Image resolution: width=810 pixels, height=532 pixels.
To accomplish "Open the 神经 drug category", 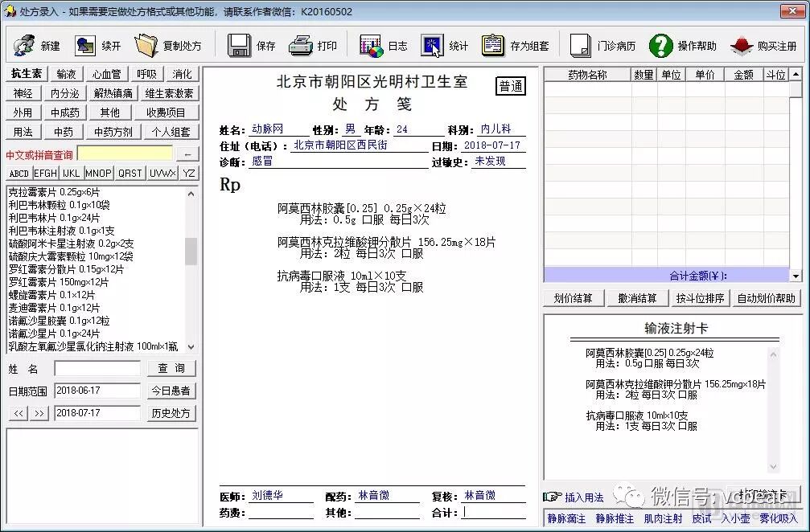I will pyautogui.click(x=23, y=93).
